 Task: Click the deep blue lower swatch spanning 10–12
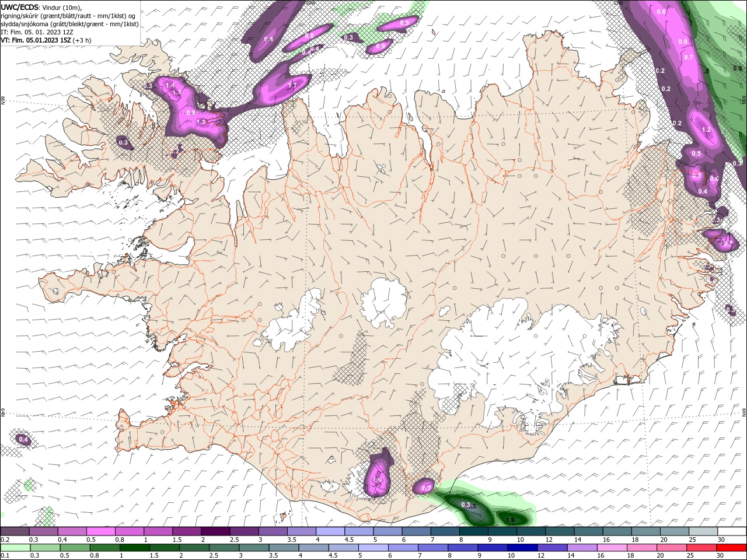pyautogui.click(x=523, y=548)
